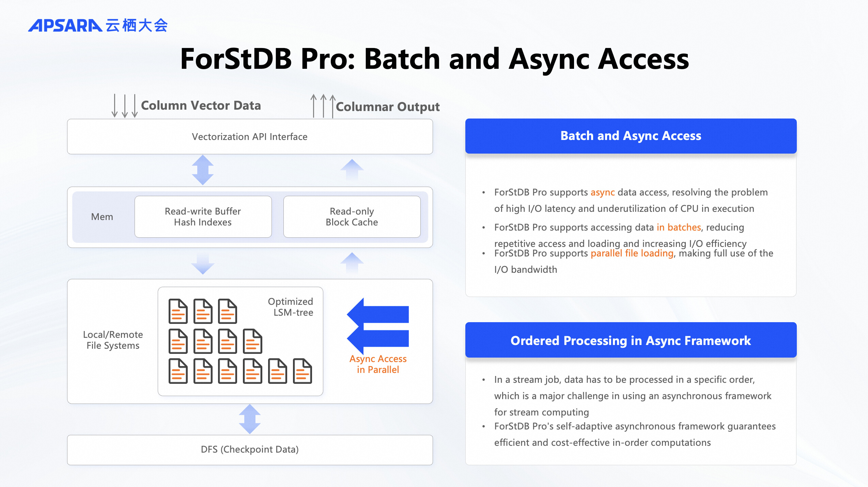This screenshot has width=868, height=487.
Task: Click the upward arrows beside Columnar Output
Action: pos(323,106)
